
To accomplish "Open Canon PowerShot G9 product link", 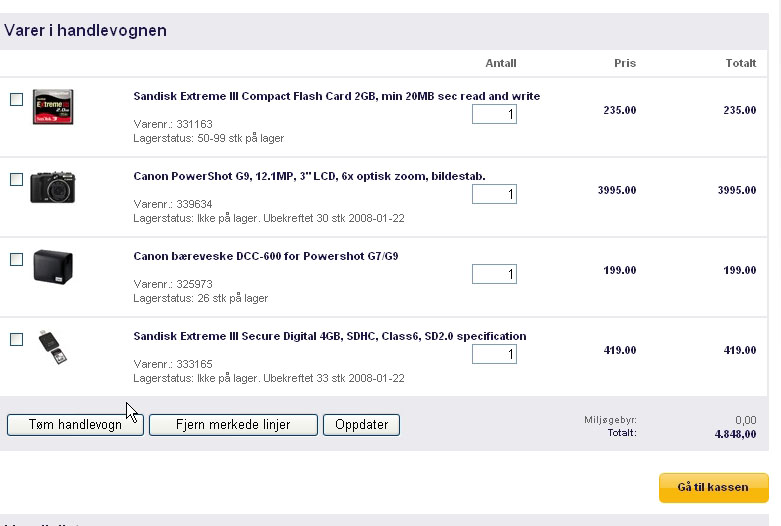I will [x=309, y=176].
